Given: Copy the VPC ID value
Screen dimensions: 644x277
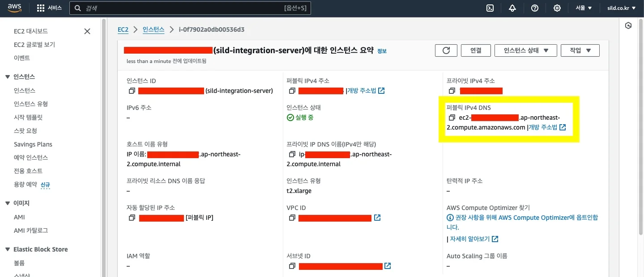Looking at the screenshot, I should coord(292,218).
